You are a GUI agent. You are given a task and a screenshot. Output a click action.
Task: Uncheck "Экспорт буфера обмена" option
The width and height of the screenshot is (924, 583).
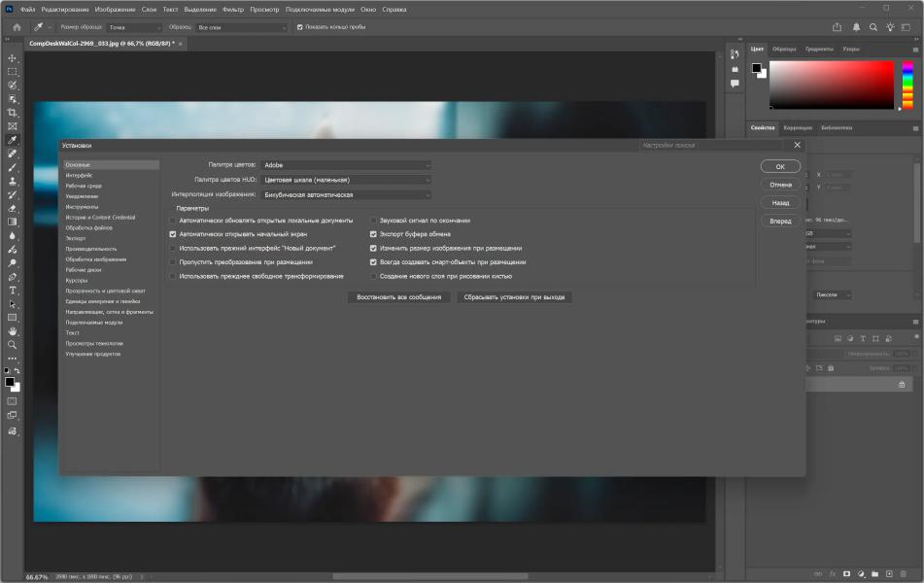(373, 234)
